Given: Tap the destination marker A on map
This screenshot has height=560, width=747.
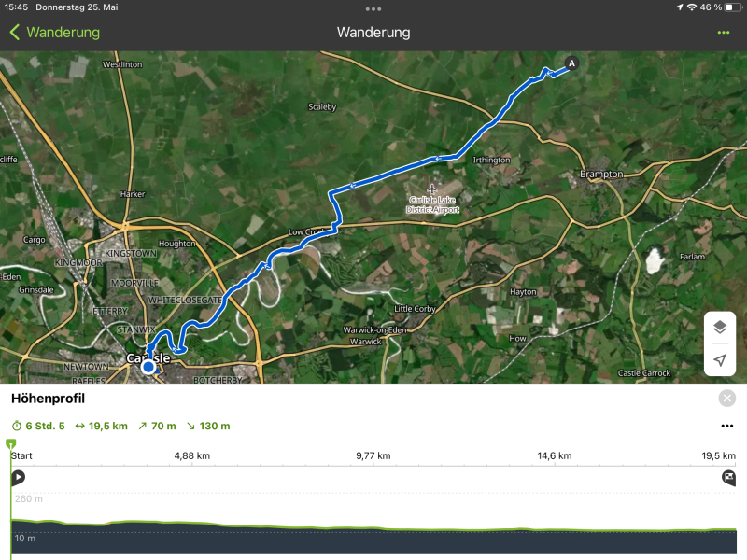Looking at the screenshot, I should click(572, 63).
